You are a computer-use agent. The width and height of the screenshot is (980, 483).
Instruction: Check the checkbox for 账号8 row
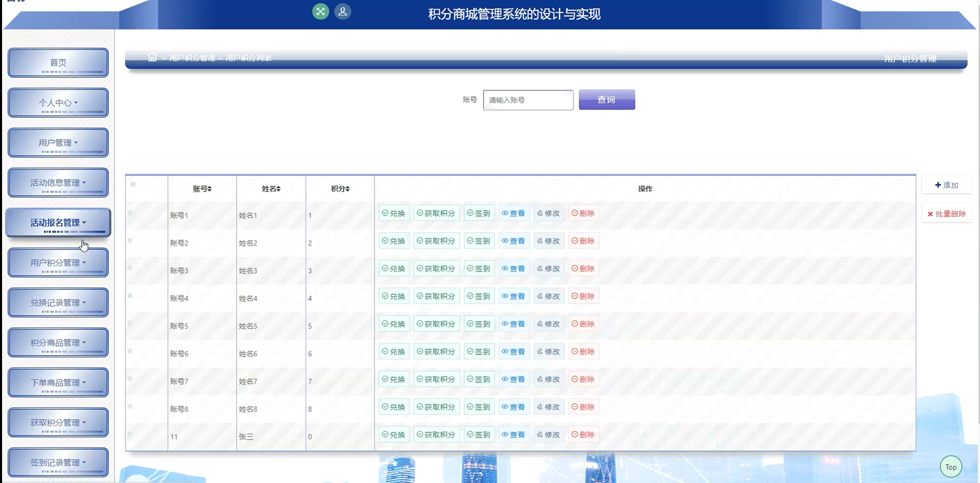click(130, 406)
